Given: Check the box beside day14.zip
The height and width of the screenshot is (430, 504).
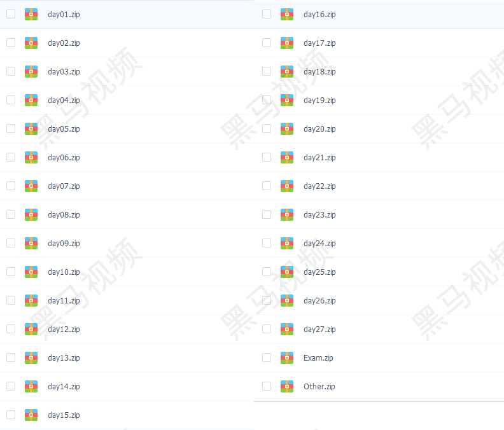Looking at the screenshot, I should point(11,386).
